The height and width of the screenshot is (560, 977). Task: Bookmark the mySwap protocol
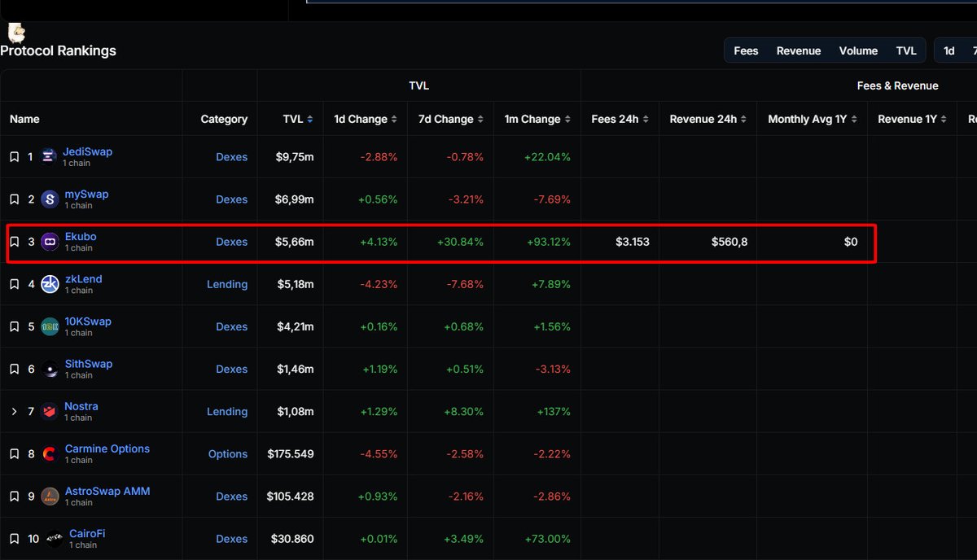click(x=14, y=199)
